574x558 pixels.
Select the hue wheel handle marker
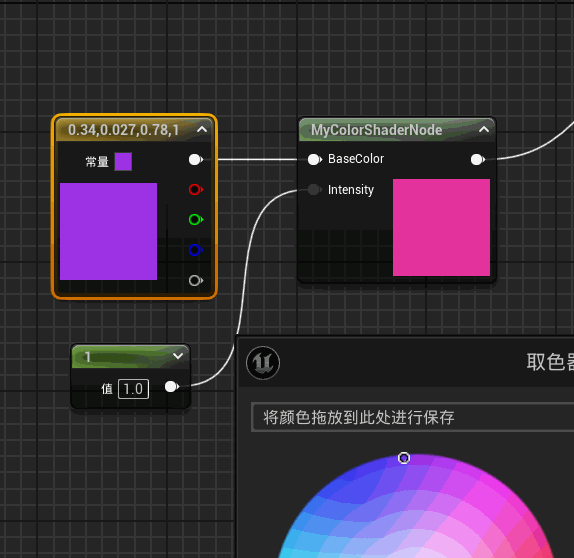pyautogui.click(x=404, y=458)
